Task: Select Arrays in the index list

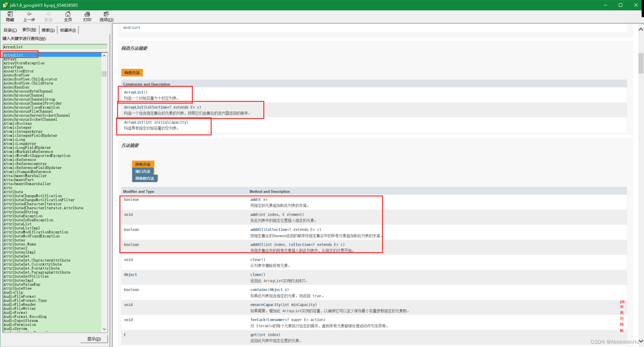Action: tap(10, 59)
